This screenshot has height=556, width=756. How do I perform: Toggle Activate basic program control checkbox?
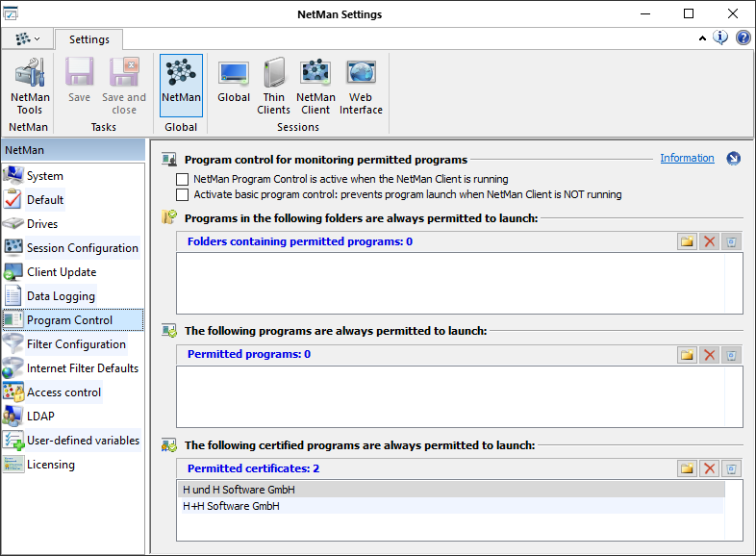pos(183,194)
